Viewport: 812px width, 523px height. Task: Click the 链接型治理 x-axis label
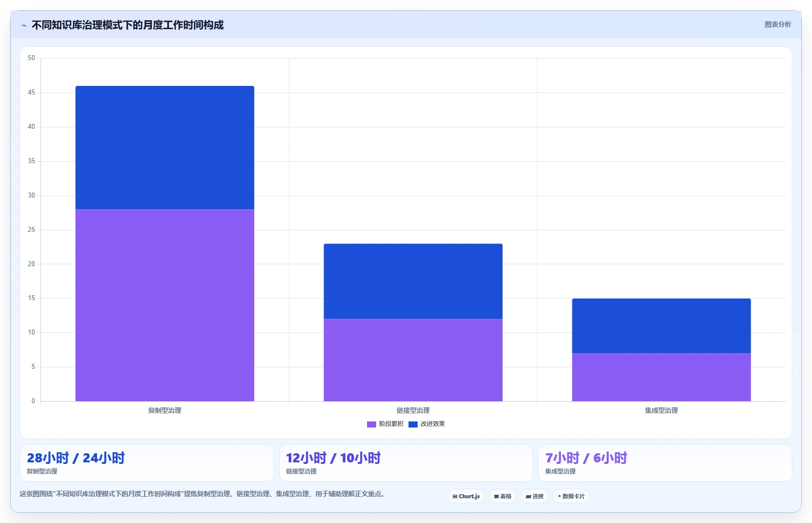pyautogui.click(x=413, y=410)
